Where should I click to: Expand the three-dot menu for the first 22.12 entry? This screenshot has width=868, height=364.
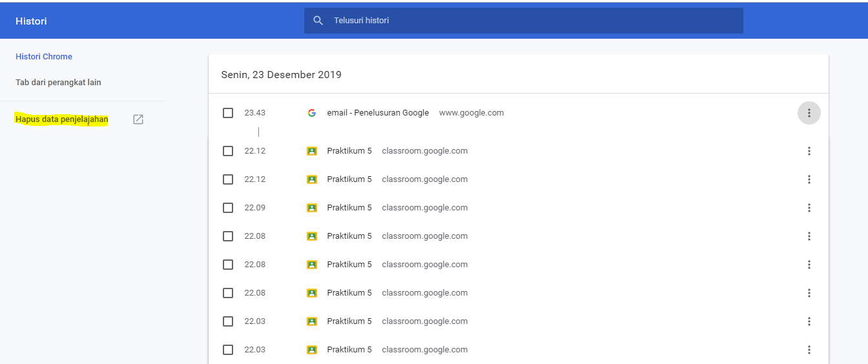click(809, 151)
